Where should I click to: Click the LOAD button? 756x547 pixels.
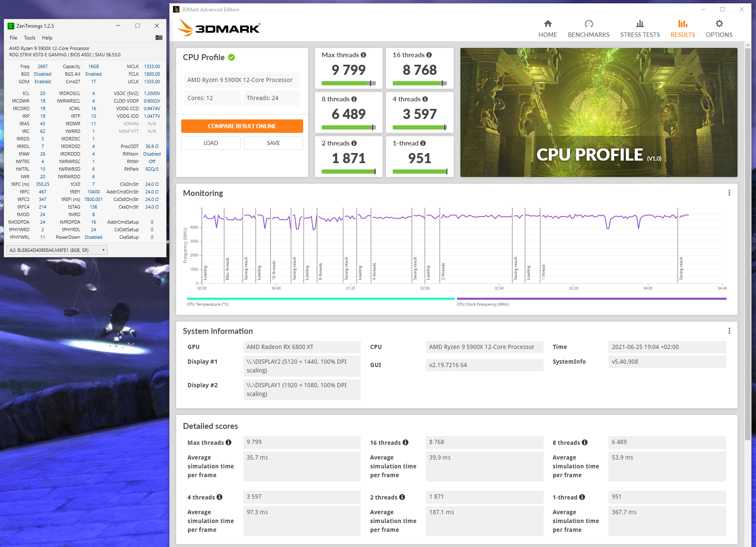(x=211, y=143)
